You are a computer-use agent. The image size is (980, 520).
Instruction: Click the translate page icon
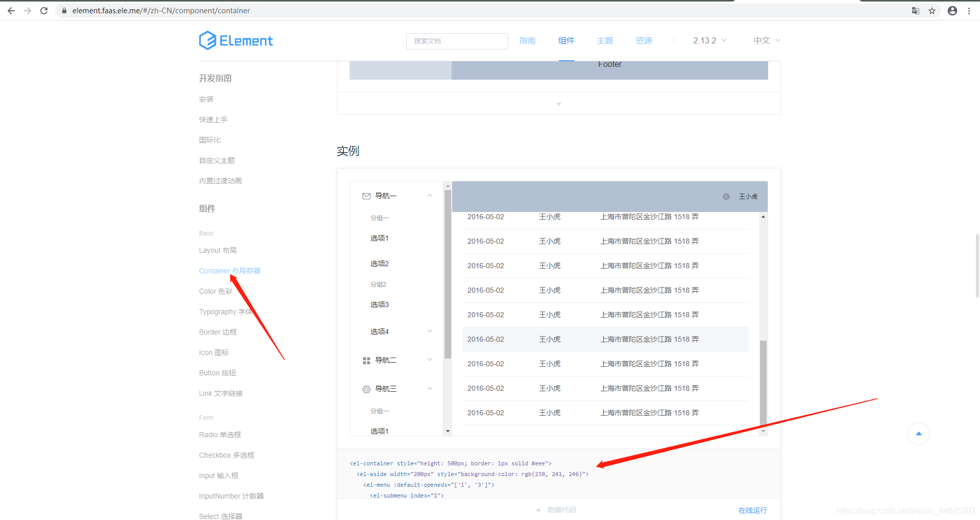[x=916, y=11]
